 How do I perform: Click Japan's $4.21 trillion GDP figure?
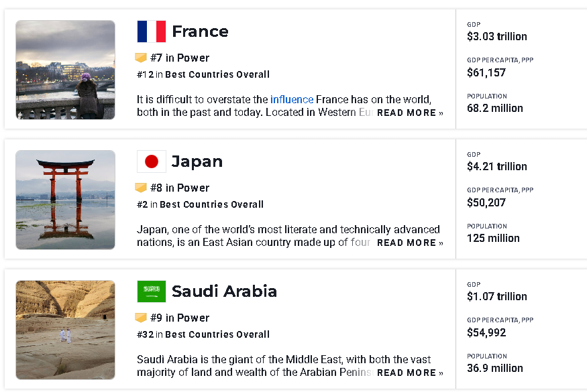coord(497,167)
